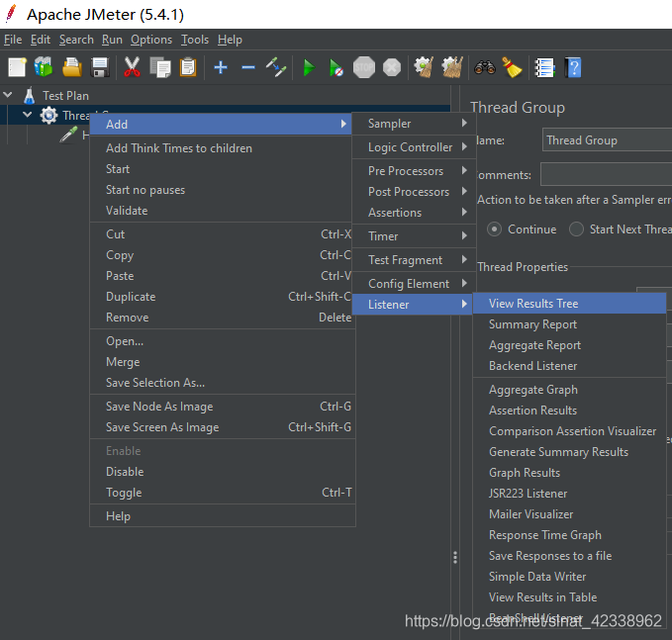
Task: Click the vertical split pane divider handle
Action: [455, 557]
